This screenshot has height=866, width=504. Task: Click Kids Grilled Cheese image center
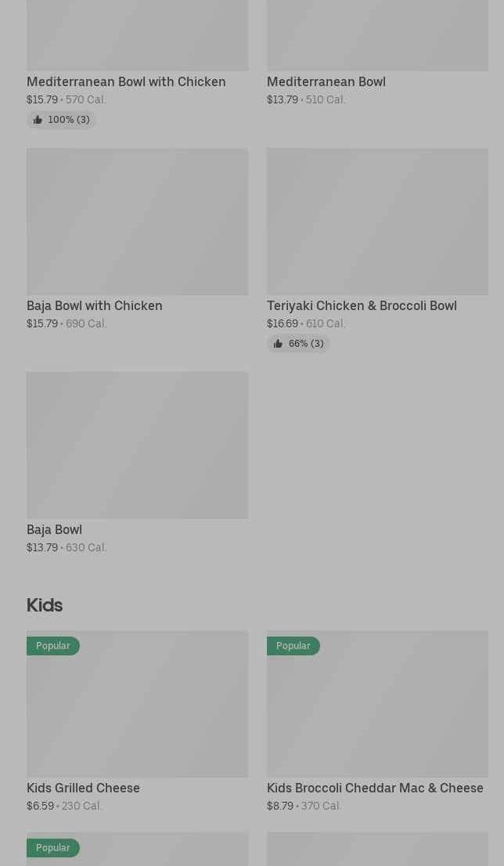point(137,704)
